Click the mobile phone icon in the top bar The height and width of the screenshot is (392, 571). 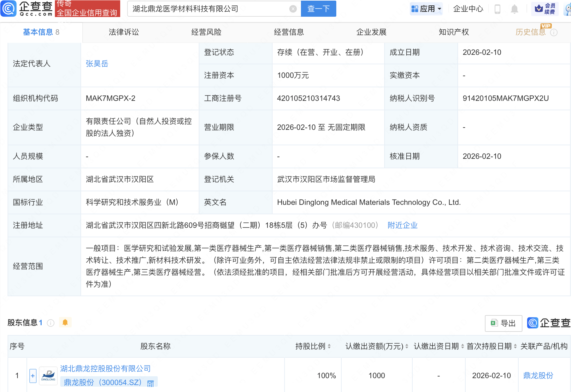point(498,9)
